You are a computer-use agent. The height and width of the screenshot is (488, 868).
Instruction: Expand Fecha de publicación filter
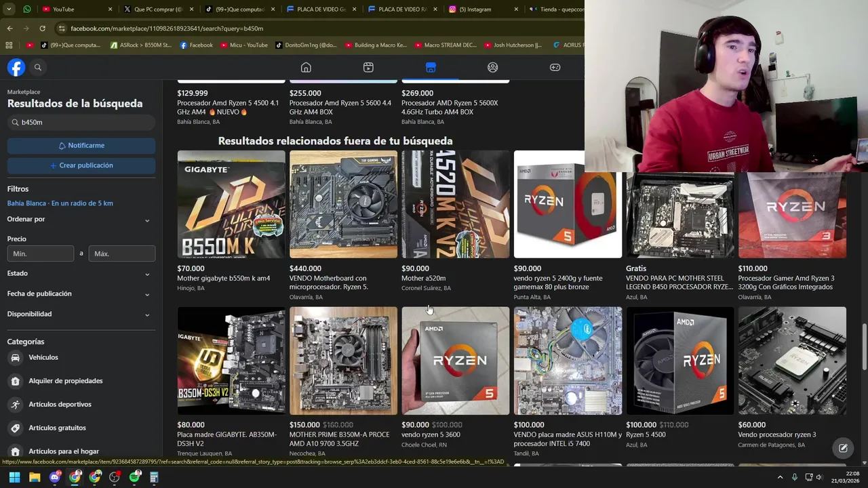(81, 293)
